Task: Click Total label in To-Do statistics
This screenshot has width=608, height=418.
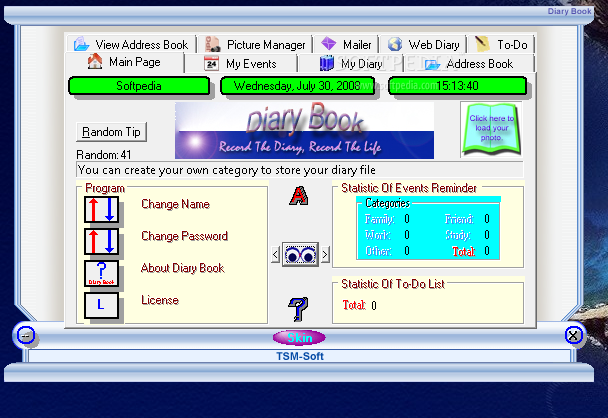Action: [354, 305]
